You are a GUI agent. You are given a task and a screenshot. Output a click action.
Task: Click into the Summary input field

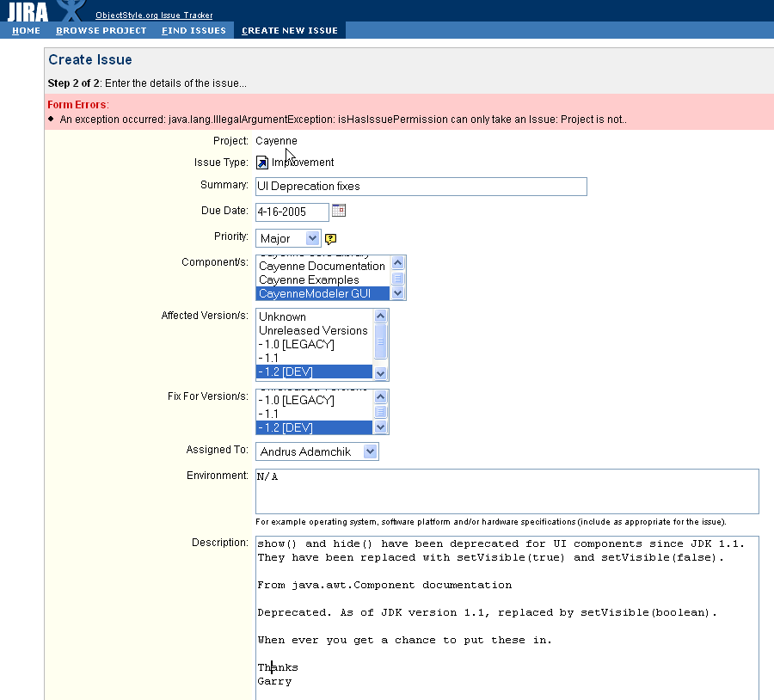pos(421,187)
